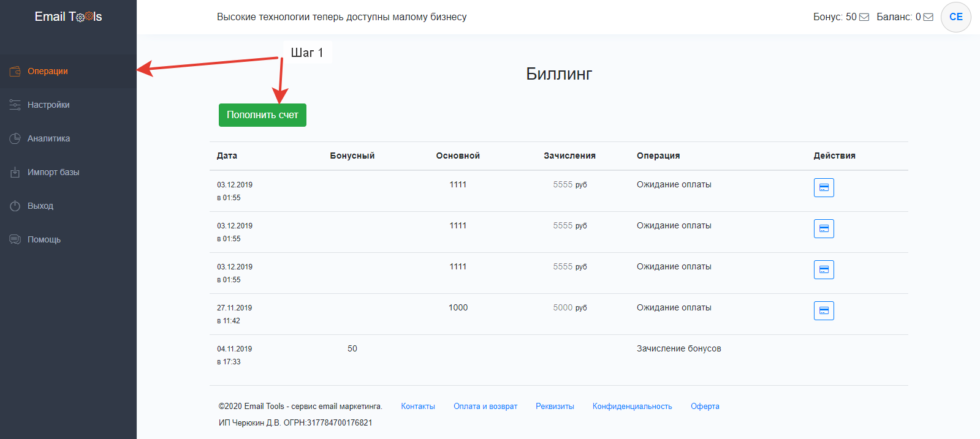
Task: Click the Настройки sliders icon
Action: pyautogui.click(x=15, y=105)
